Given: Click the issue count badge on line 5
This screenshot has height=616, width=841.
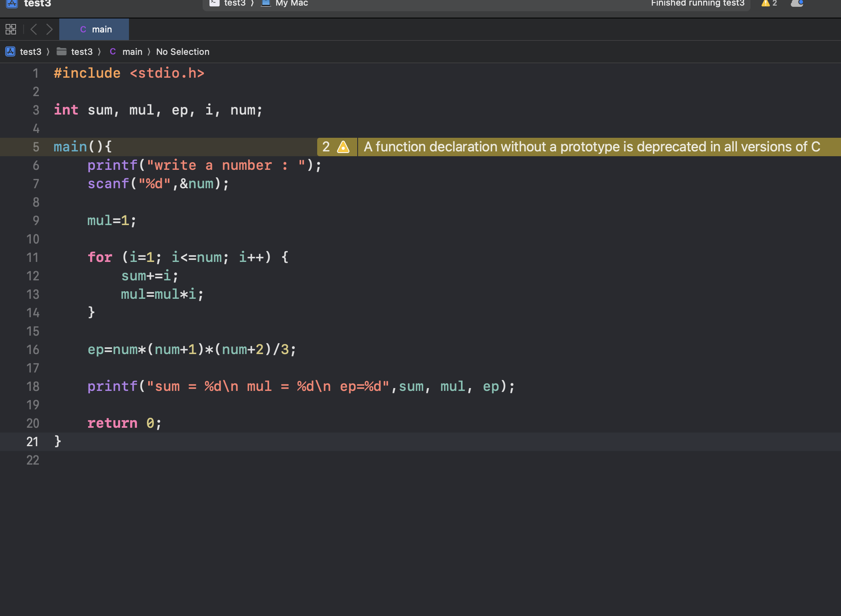Looking at the screenshot, I should coord(326,147).
